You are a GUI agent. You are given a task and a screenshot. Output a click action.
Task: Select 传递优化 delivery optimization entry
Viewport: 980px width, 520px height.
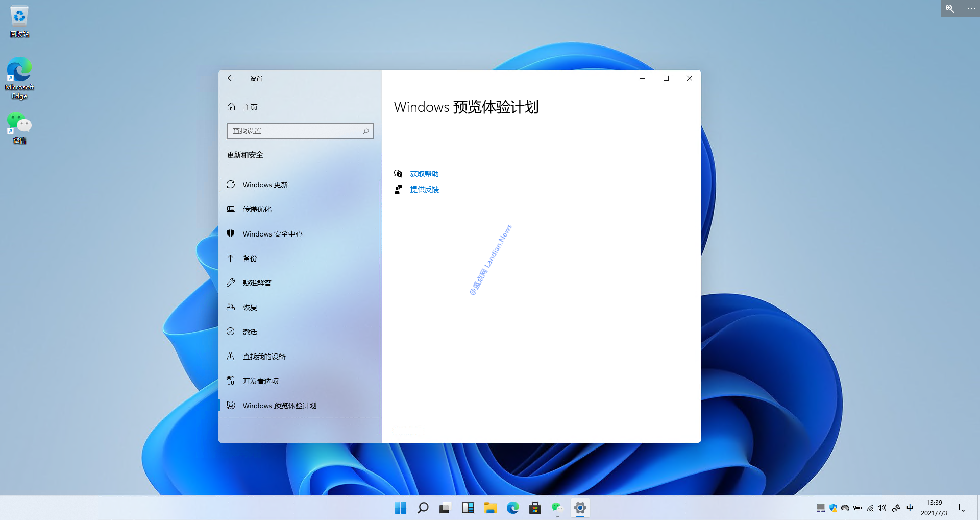pos(300,209)
